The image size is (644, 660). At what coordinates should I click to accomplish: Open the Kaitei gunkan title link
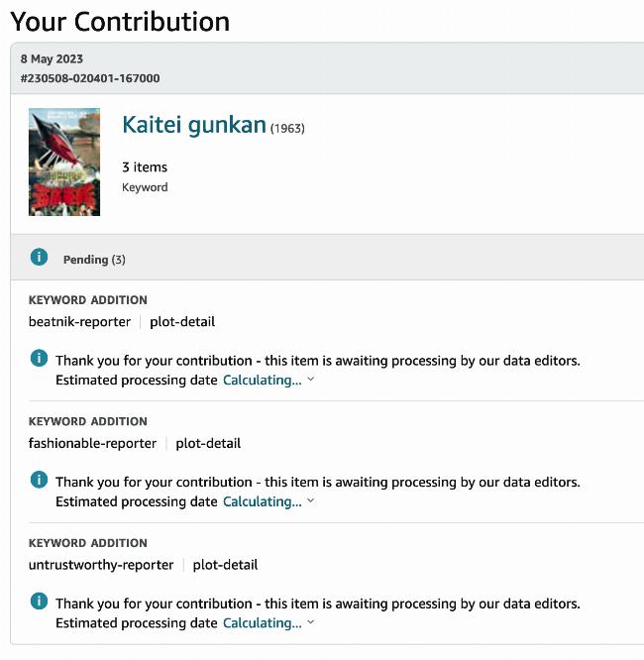coord(194,125)
